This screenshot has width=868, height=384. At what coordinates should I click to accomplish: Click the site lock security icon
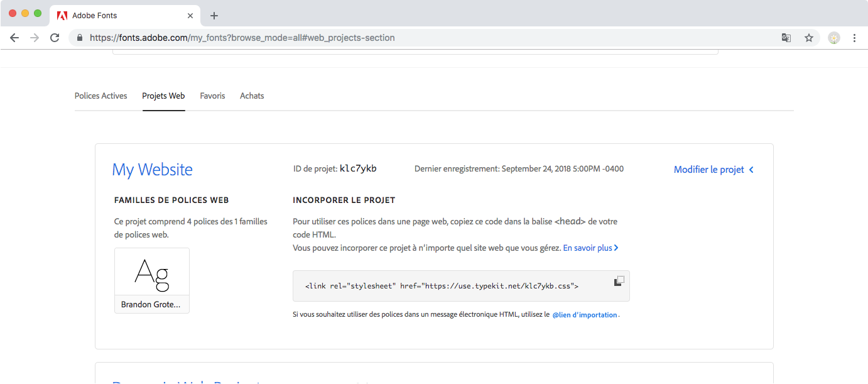[80, 38]
